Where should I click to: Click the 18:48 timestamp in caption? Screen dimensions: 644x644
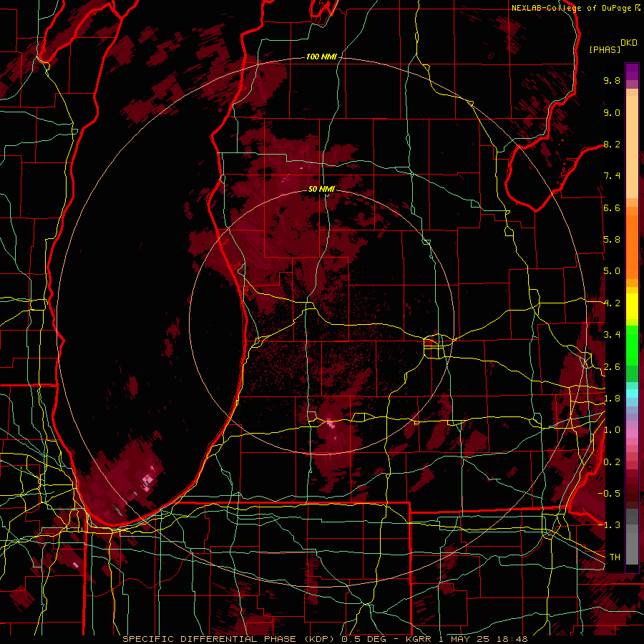click(513, 639)
